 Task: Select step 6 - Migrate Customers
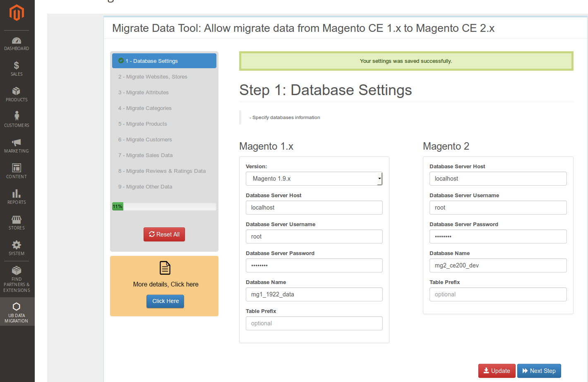tap(164, 139)
